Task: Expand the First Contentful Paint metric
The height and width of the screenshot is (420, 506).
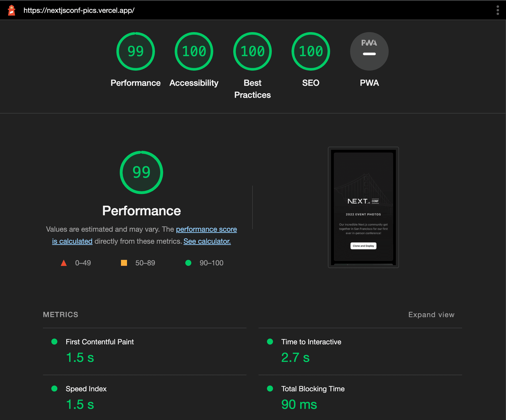Action: coord(100,342)
